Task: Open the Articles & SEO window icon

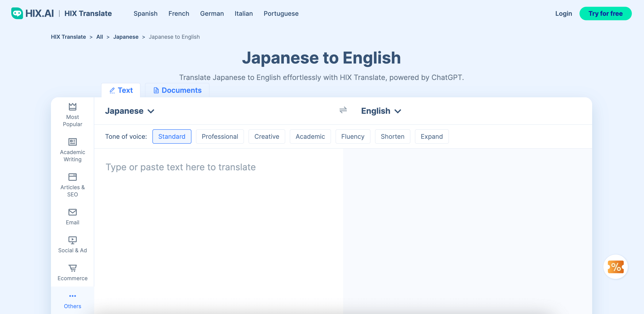Action: (x=73, y=177)
